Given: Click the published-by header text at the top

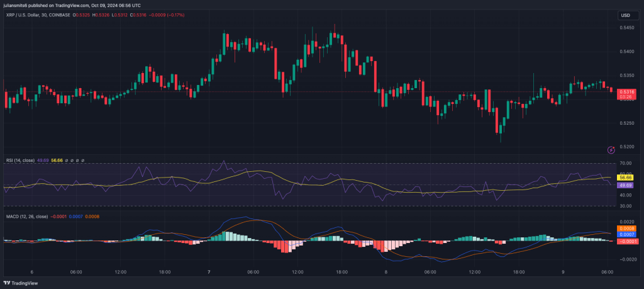Looking at the screenshot, I should click(72, 5).
